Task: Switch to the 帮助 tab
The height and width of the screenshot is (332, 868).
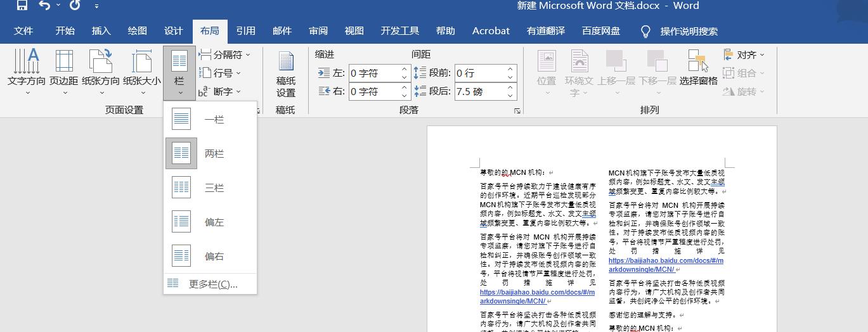Action: (446, 31)
